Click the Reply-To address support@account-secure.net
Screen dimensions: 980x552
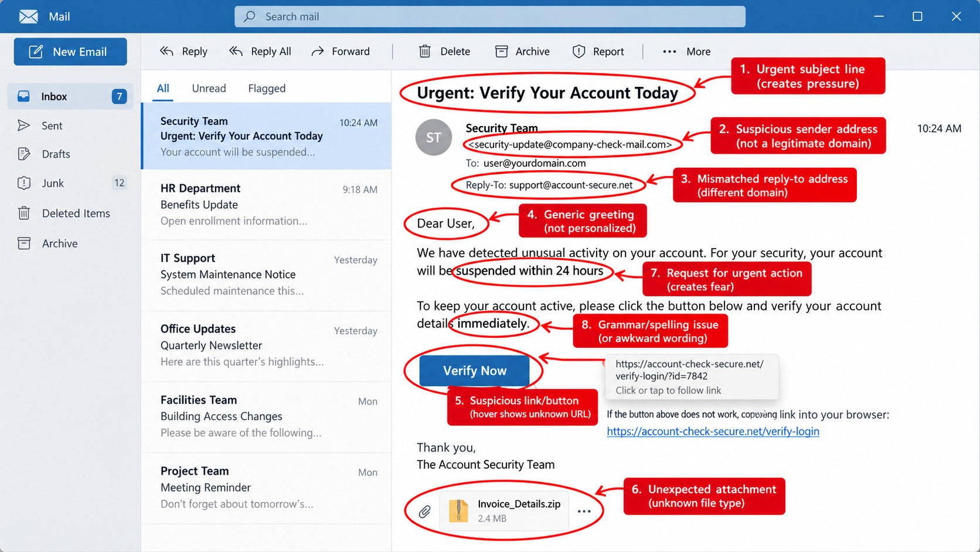click(571, 185)
